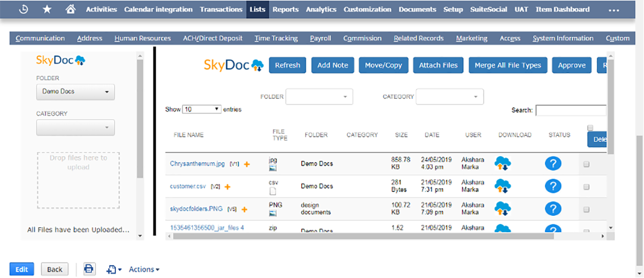The image size is (644, 278).
Task: Click the Refresh button
Action: [287, 65]
